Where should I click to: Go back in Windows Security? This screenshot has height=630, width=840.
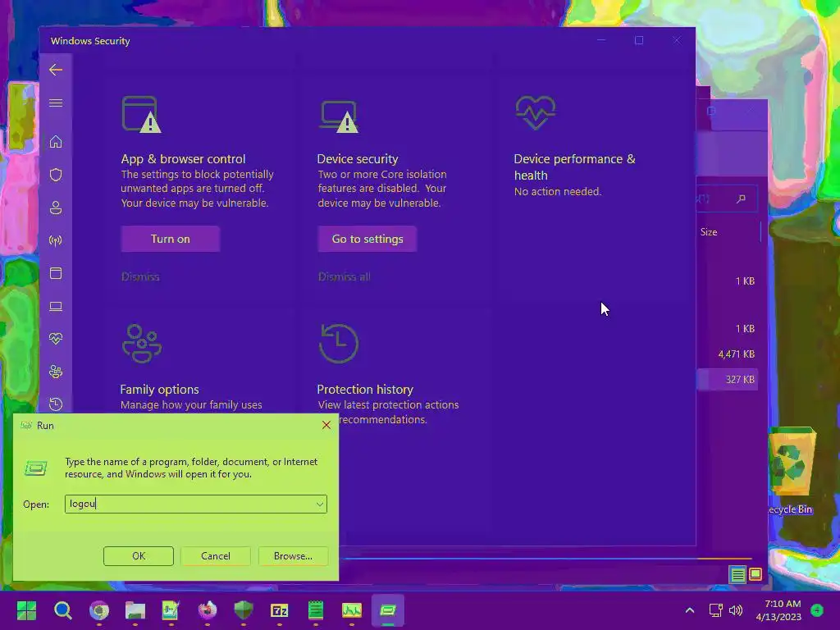tap(56, 70)
